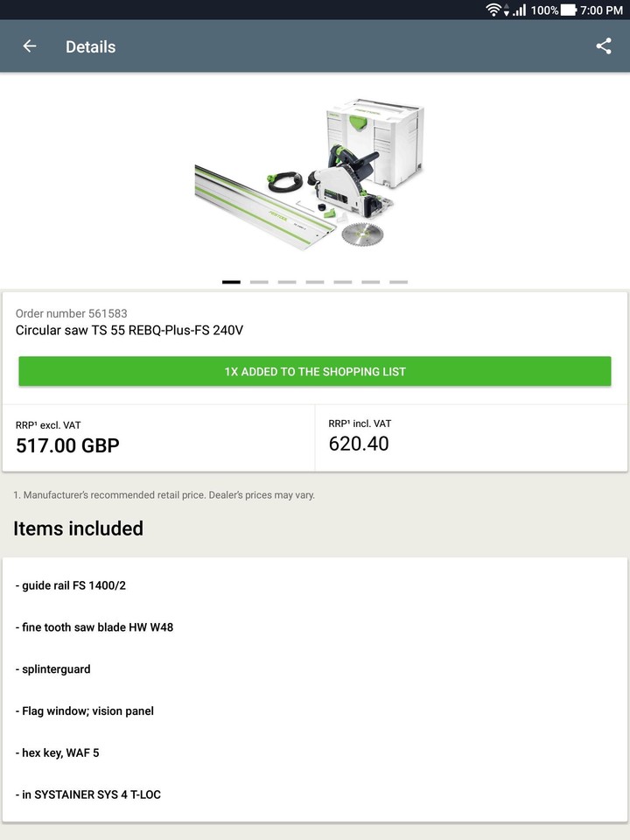Tap the SYSTAINER SYS 4 T-LOC entry
Screen dimensions: 630x840
tap(88, 794)
